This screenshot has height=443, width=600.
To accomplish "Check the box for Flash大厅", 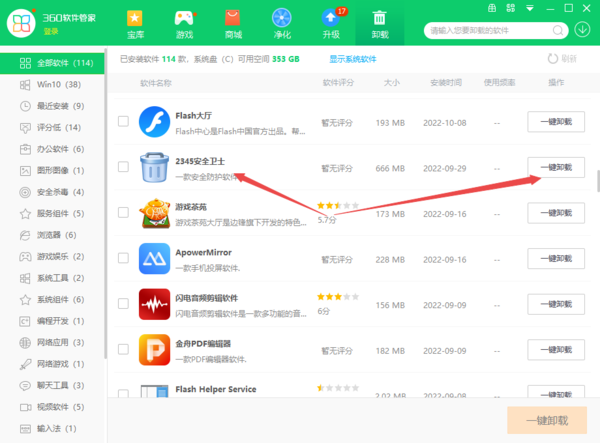I will [x=123, y=122].
